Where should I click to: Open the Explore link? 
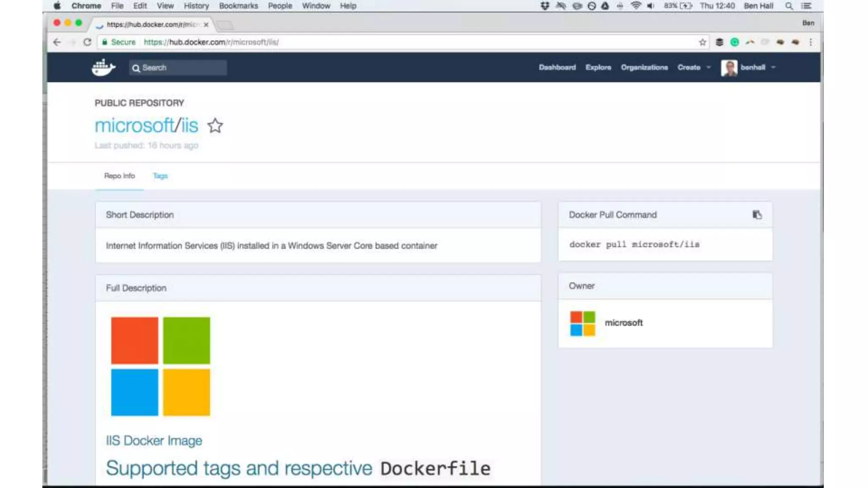pyautogui.click(x=598, y=67)
